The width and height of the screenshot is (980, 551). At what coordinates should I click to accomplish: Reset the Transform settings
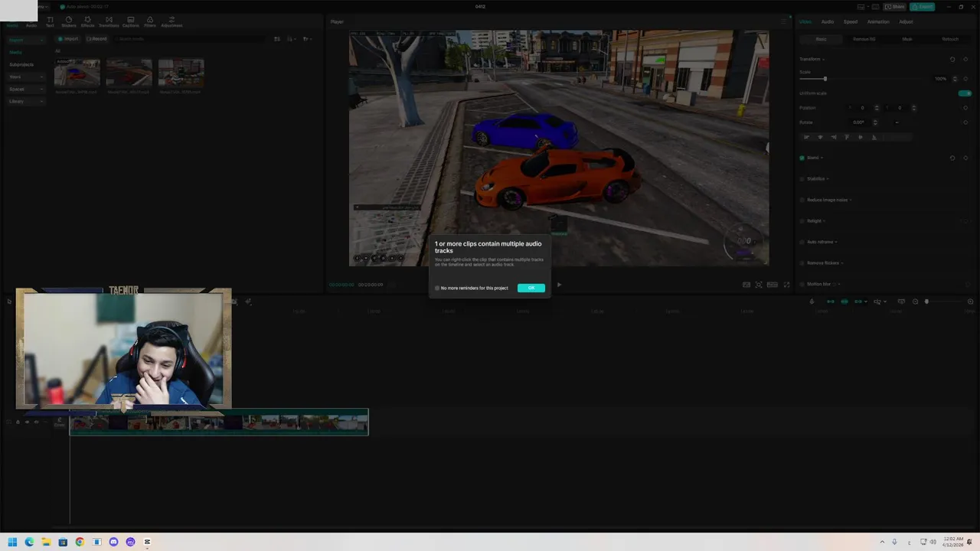pyautogui.click(x=952, y=59)
